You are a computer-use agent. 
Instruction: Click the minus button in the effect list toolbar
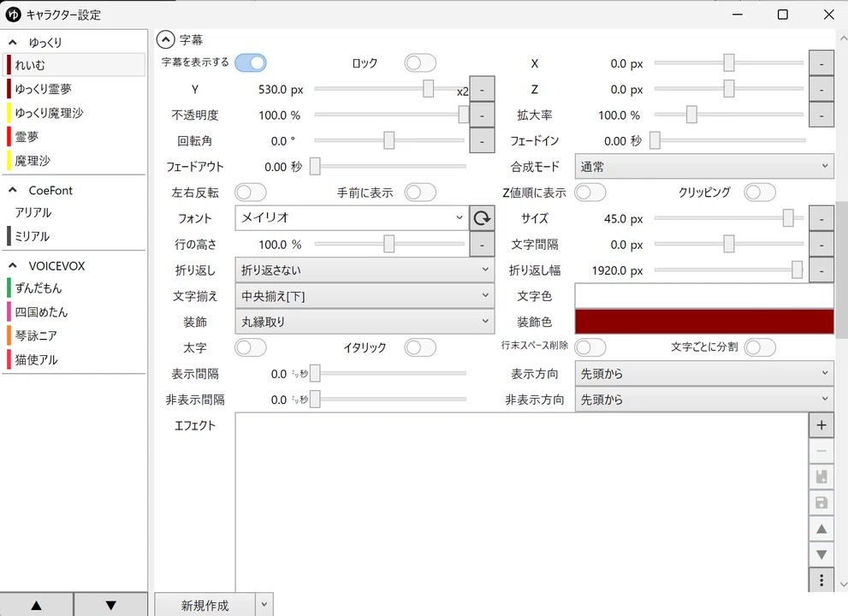(x=821, y=451)
